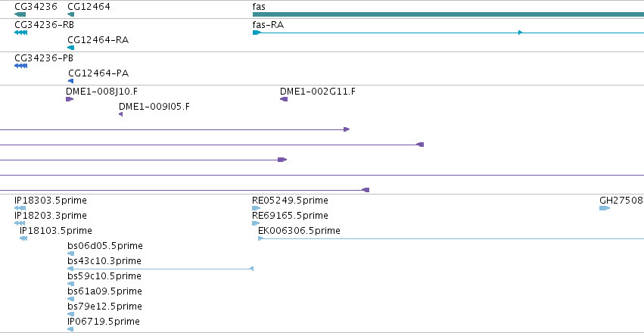Select the CG34236 gene arrow glyph
Image resolution: width=644 pixels, height=333 pixels.
coord(20,14)
